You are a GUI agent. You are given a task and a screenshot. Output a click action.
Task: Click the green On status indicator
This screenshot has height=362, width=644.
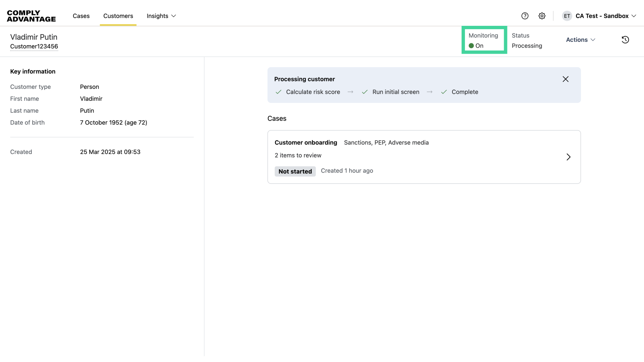[471, 46]
